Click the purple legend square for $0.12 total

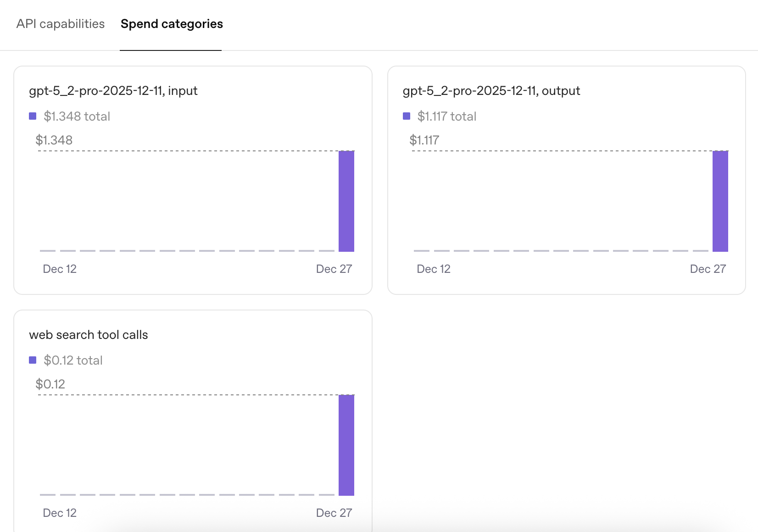coord(33,360)
